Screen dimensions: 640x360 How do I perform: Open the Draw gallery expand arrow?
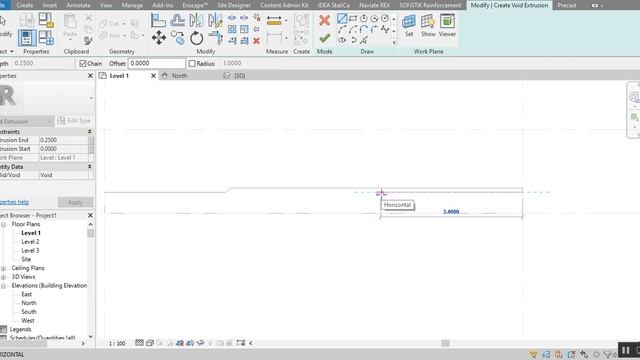coord(394,42)
